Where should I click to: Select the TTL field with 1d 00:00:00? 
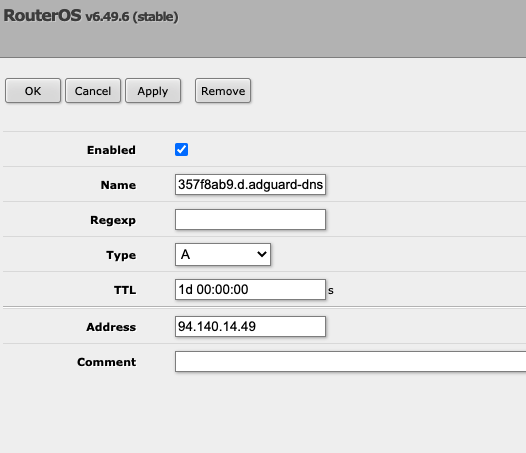pos(250,290)
